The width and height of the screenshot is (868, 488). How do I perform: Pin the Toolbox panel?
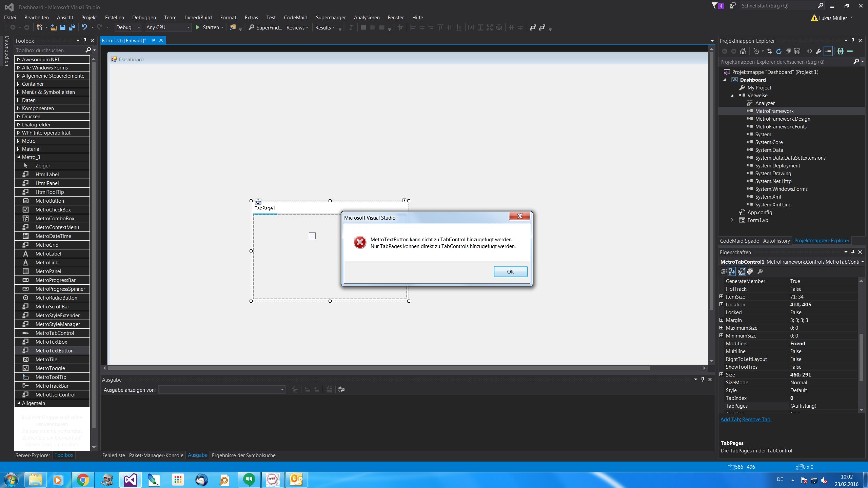[x=85, y=41]
